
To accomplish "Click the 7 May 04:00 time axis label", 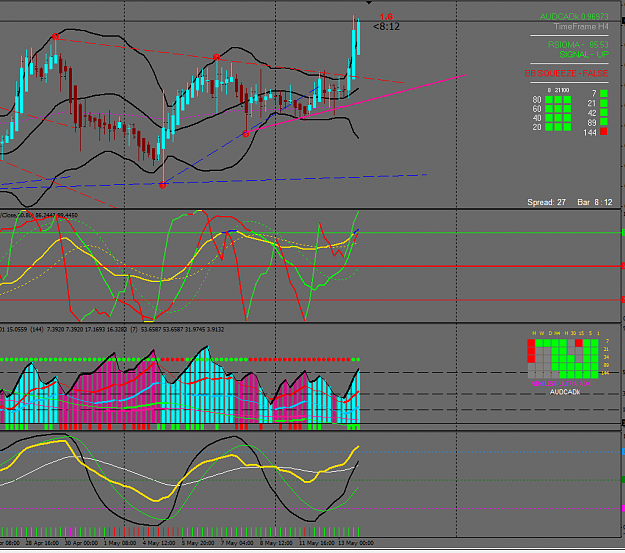I will click(237, 543).
